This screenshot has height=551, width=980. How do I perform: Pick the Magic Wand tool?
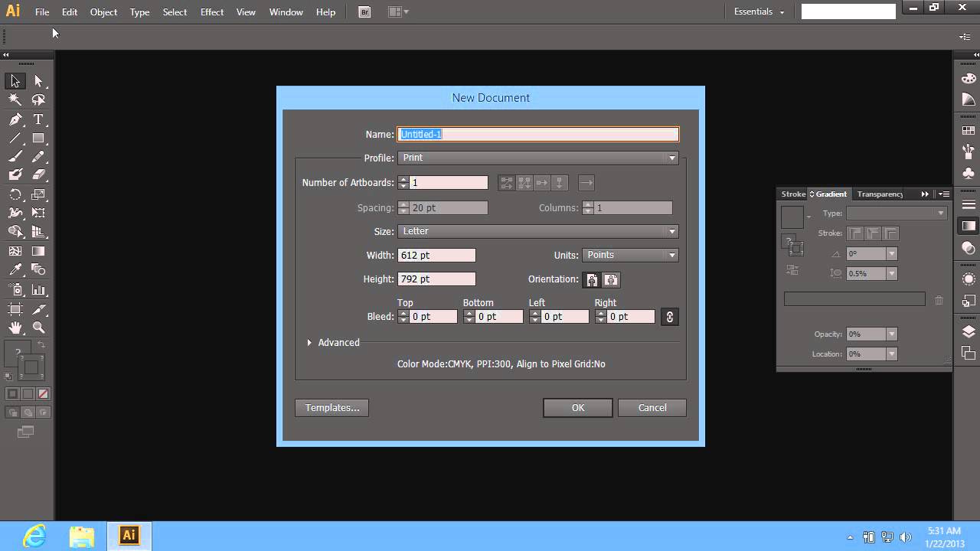coord(15,99)
